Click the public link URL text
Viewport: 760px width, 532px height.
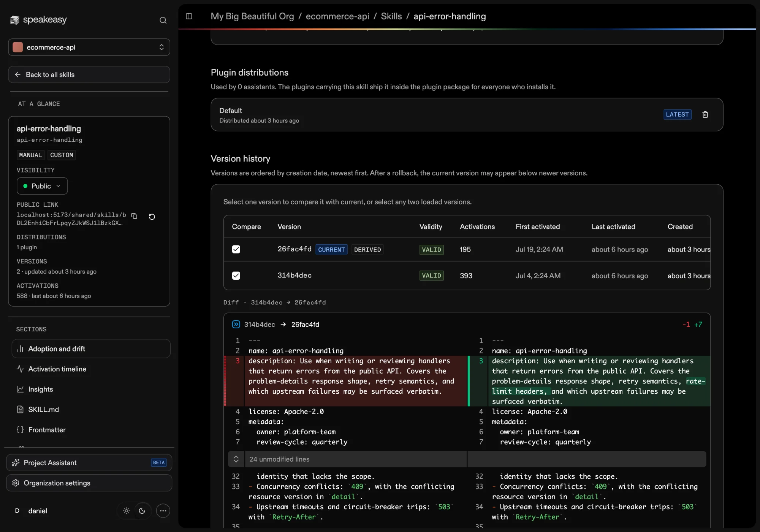coord(71,219)
